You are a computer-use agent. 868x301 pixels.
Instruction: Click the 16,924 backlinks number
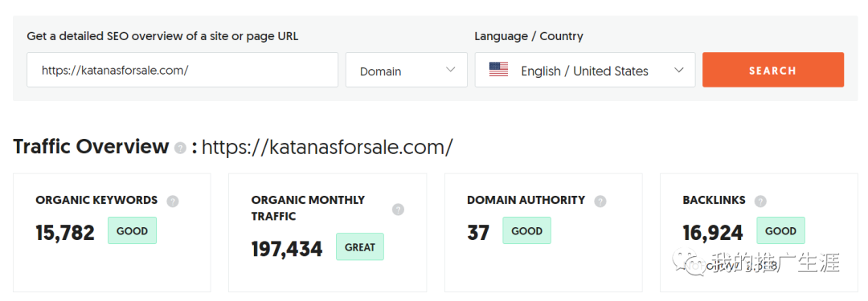point(712,233)
